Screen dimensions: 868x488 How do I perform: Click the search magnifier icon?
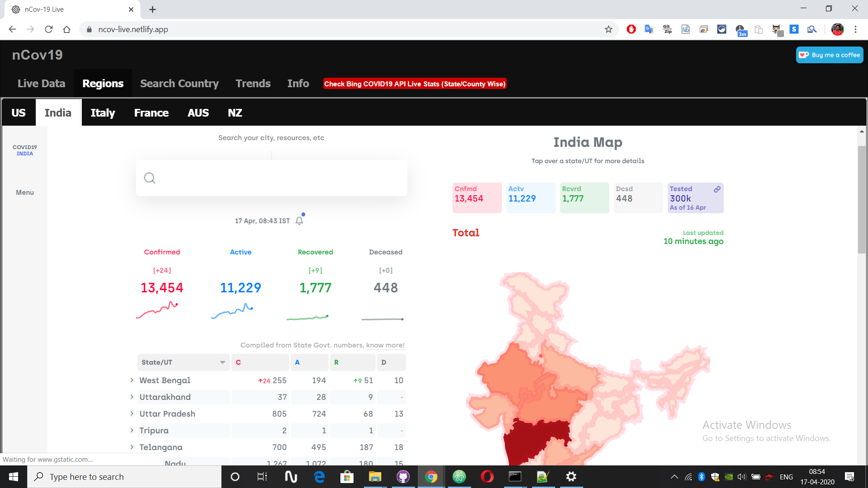(x=150, y=178)
